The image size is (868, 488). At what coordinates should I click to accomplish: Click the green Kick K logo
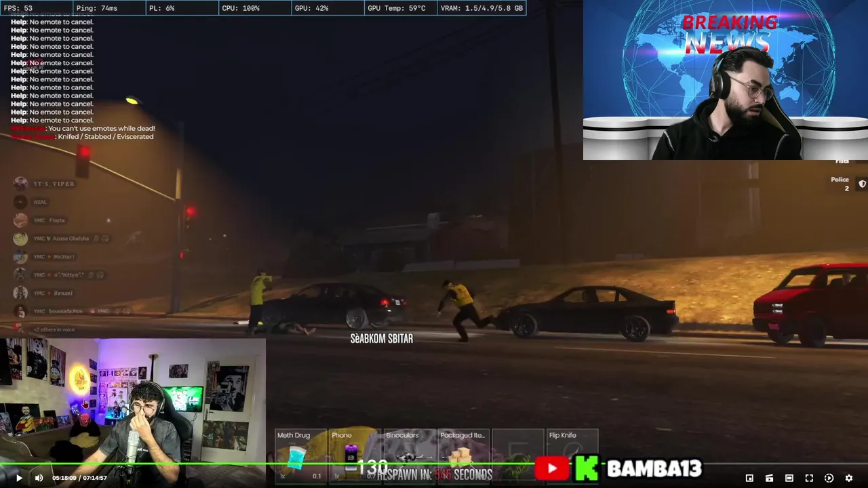tap(587, 468)
